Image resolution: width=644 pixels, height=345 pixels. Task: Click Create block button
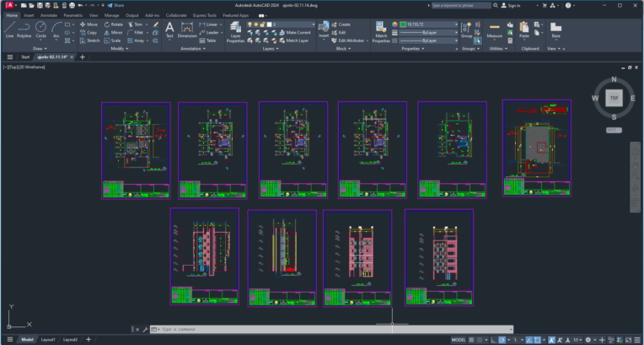click(341, 24)
